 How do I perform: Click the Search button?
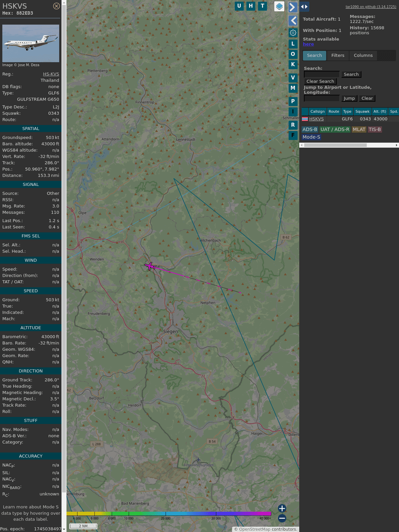coord(351,74)
